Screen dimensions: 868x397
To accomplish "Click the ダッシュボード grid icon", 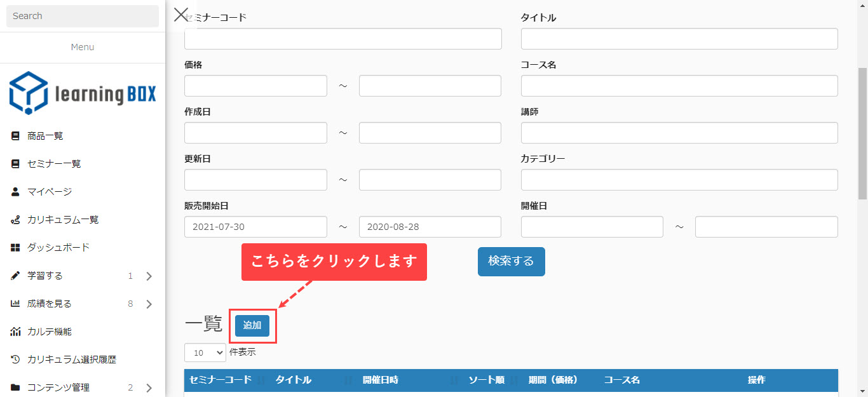I will click(15, 248).
